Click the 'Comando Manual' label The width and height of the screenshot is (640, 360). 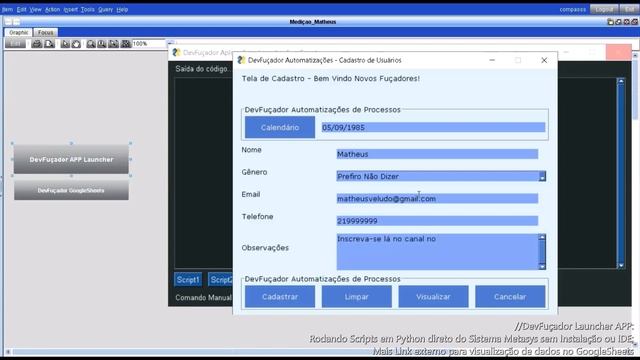click(x=204, y=298)
